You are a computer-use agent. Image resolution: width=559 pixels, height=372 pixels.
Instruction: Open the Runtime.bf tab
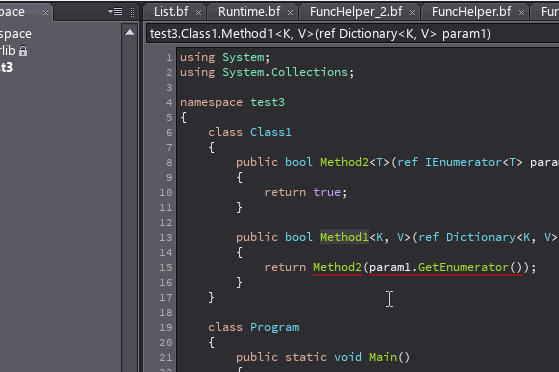pyautogui.click(x=249, y=12)
